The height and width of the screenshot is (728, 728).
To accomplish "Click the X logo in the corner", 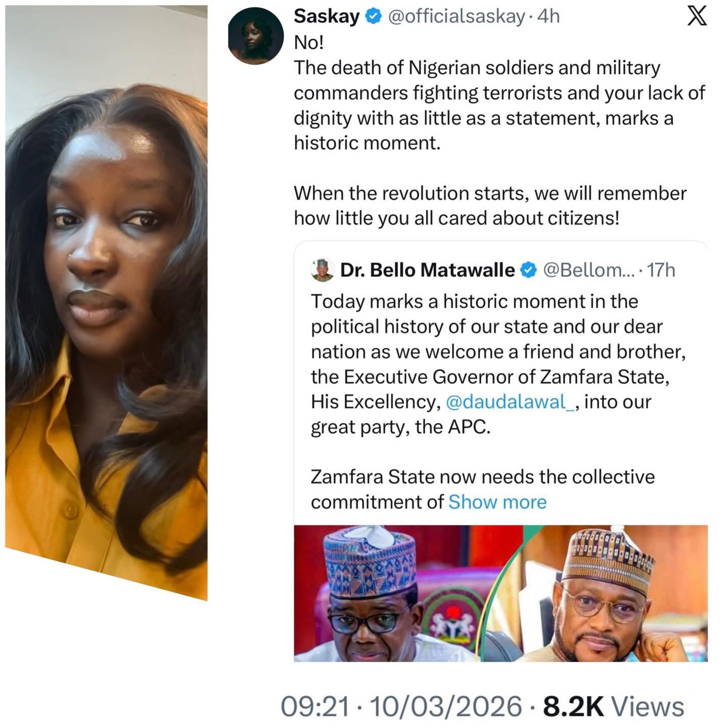I will coord(697,17).
